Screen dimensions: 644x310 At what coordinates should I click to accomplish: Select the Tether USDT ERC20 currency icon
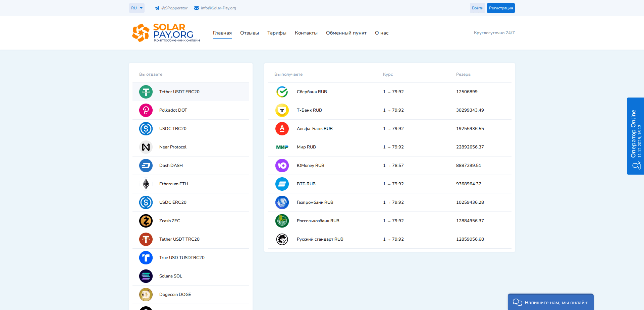pos(146,91)
